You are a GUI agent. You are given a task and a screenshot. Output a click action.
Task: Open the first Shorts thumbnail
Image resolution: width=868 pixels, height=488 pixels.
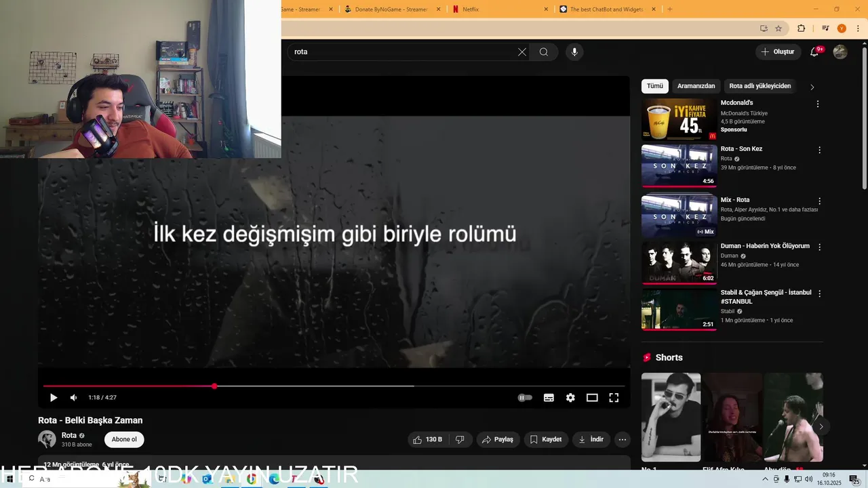click(671, 417)
